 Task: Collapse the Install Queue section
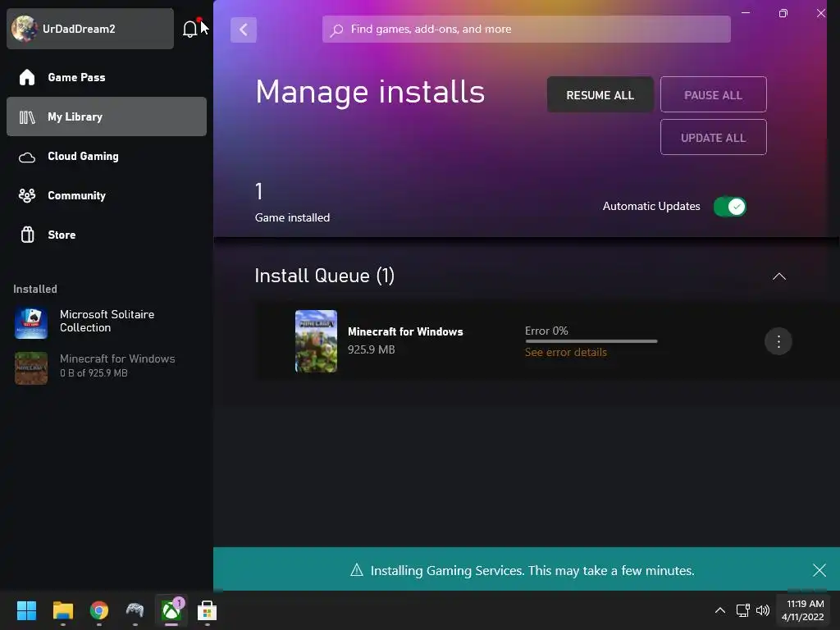point(779,276)
